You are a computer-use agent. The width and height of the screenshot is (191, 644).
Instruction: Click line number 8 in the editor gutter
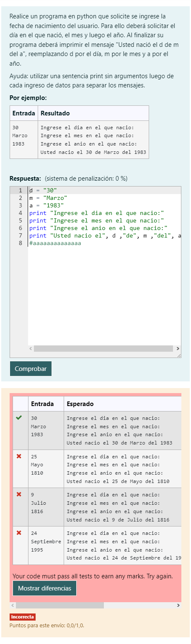tap(20, 243)
